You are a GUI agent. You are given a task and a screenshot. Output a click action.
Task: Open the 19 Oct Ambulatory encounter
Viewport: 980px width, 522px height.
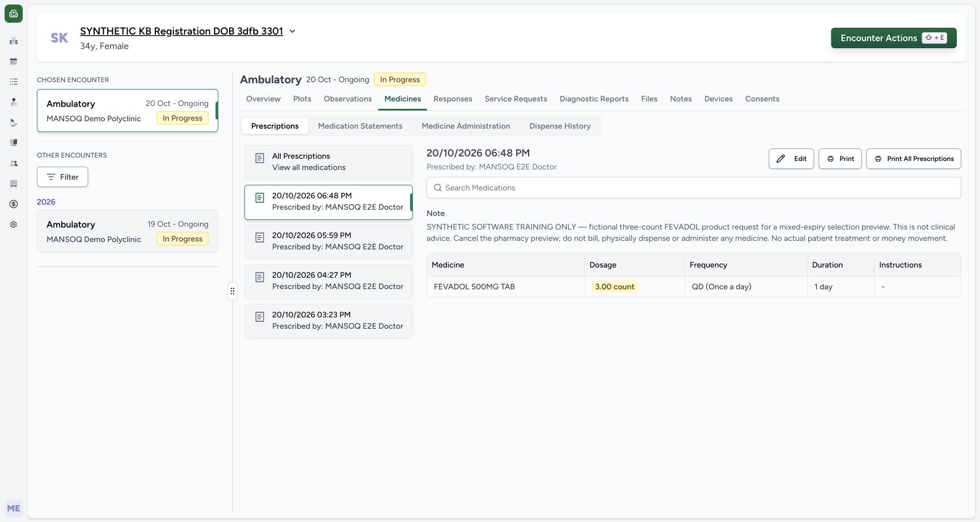click(x=128, y=231)
